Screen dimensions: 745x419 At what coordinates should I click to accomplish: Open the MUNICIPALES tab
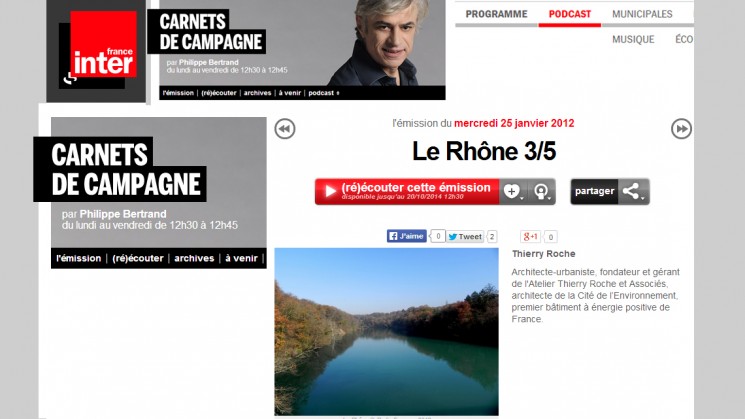[x=642, y=14]
